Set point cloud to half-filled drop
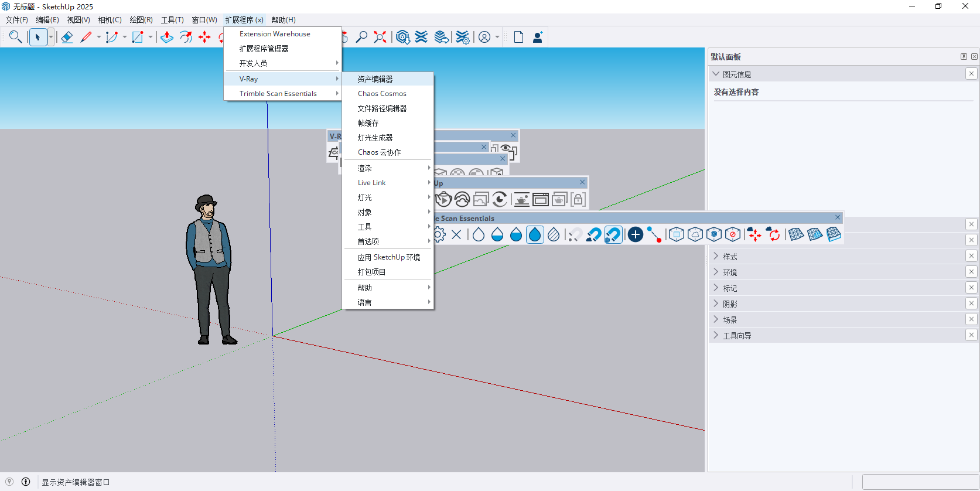The width and height of the screenshot is (980, 491). pyautogui.click(x=516, y=234)
